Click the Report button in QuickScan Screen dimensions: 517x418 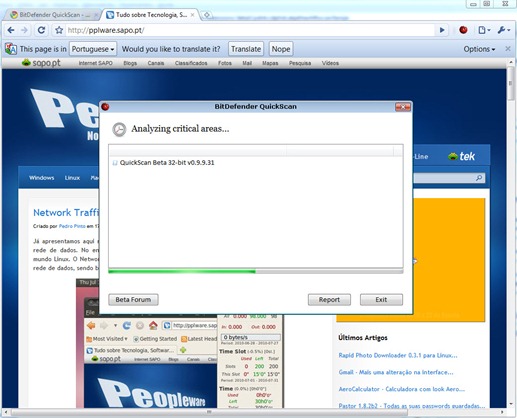329,299
